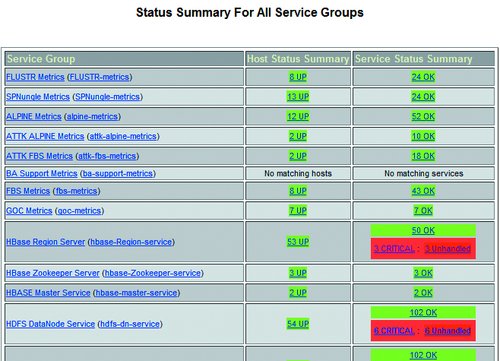Open hbase-master-service link
500x361 pixels.
pyautogui.click(x=137, y=293)
